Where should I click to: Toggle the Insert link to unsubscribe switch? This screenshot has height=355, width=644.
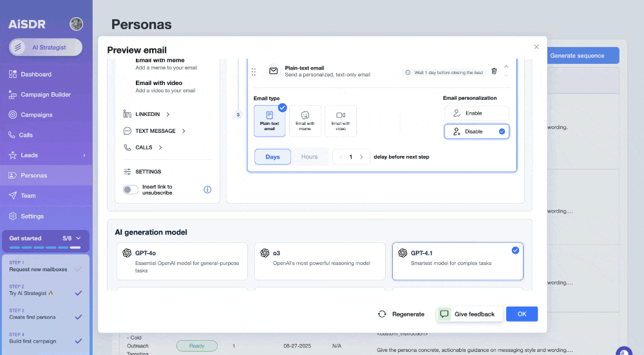(x=131, y=189)
